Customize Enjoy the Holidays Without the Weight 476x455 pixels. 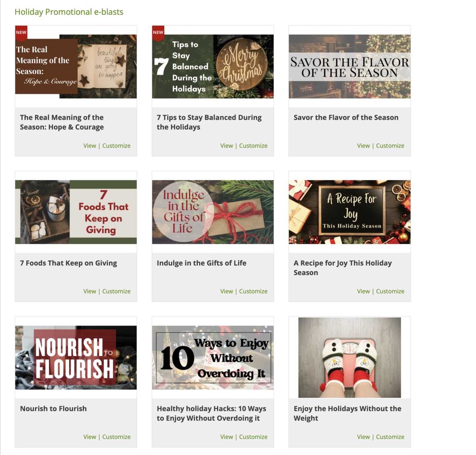coord(390,437)
